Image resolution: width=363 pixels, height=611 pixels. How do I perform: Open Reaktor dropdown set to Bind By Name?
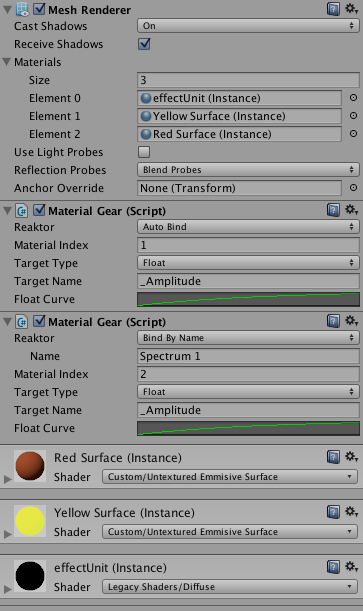click(x=248, y=338)
